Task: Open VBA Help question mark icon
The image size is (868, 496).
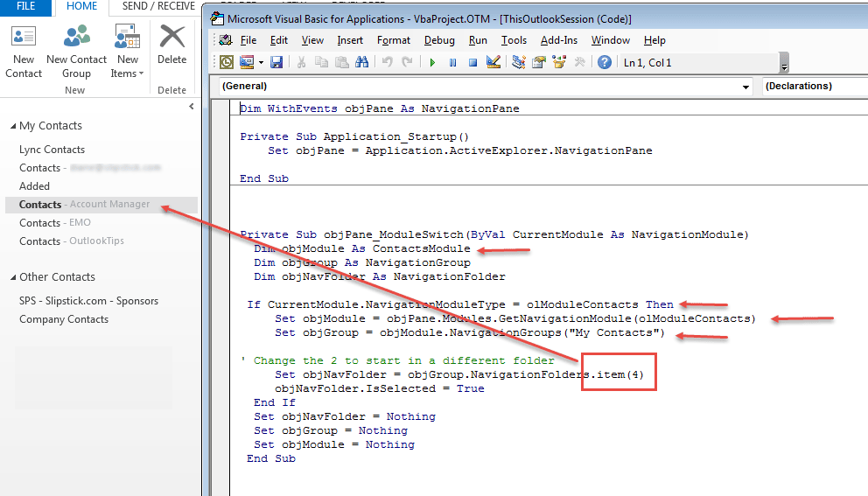Action: pyautogui.click(x=605, y=62)
